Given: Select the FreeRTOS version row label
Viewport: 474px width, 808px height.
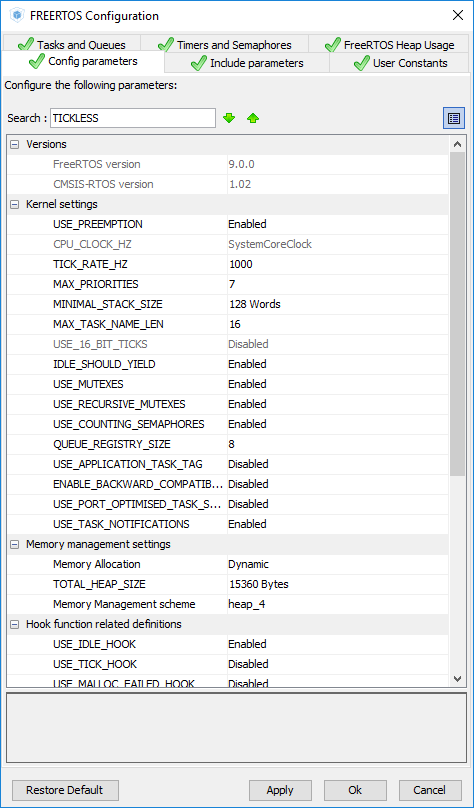Looking at the screenshot, I should point(97,164).
